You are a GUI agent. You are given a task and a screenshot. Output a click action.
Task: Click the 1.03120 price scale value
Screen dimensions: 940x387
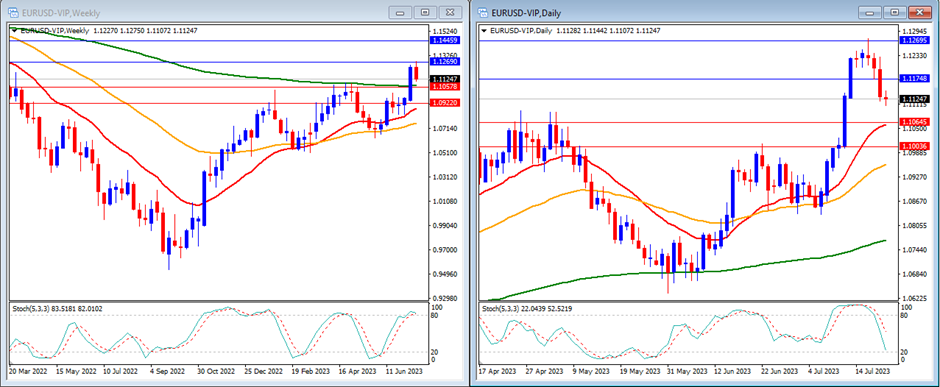click(x=444, y=177)
